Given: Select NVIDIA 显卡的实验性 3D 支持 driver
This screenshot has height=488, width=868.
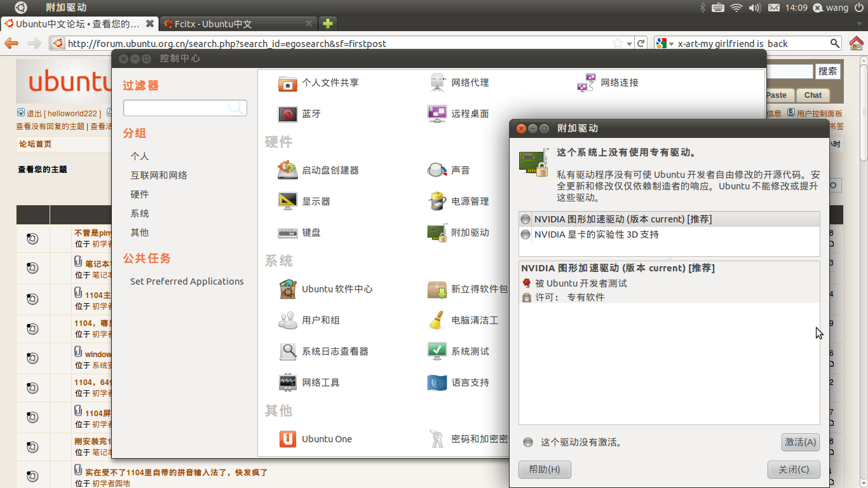Looking at the screenshot, I should tap(669, 234).
